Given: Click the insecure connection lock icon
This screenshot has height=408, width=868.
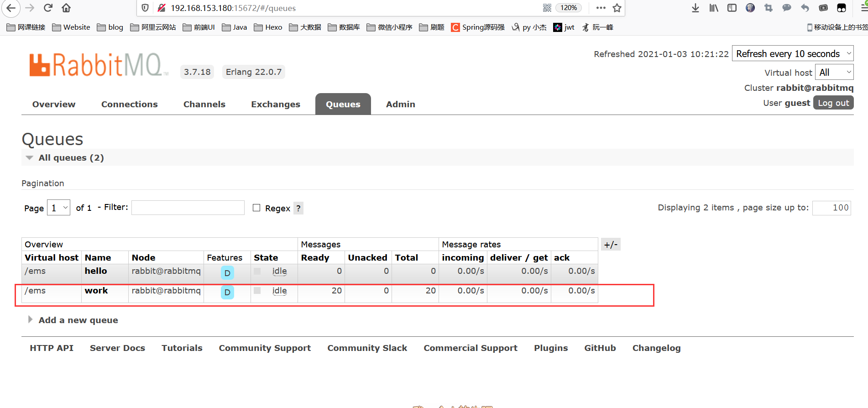Looking at the screenshot, I should coord(161,8).
